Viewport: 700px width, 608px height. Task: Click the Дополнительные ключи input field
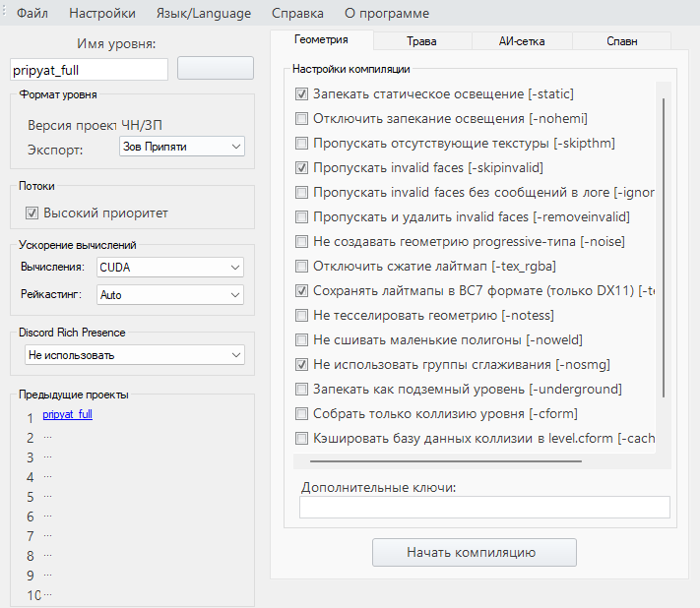[484, 508]
